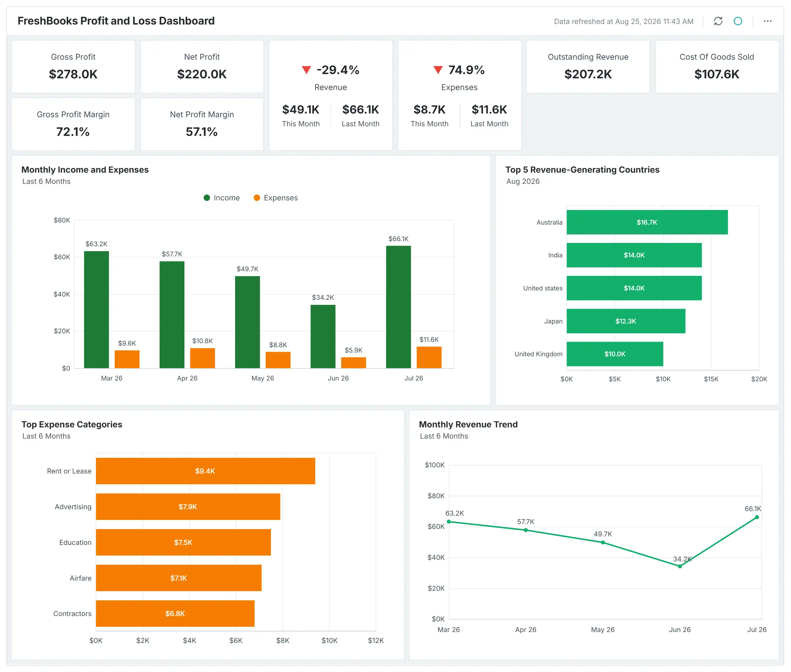Image resolution: width=791 pixels, height=672 pixels.
Task: Select the May 26 income bar $49.7K
Action: coord(247,322)
